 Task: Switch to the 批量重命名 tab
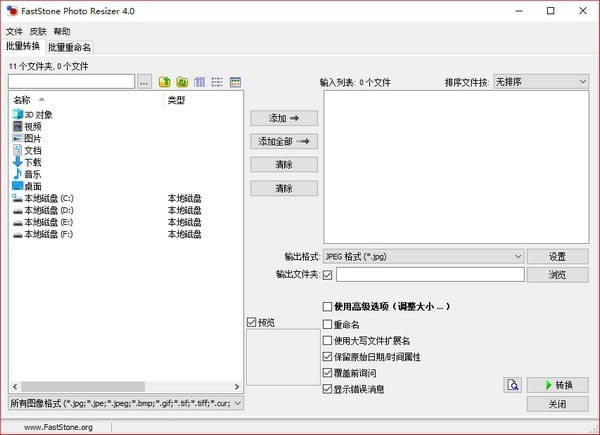pyautogui.click(x=70, y=47)
